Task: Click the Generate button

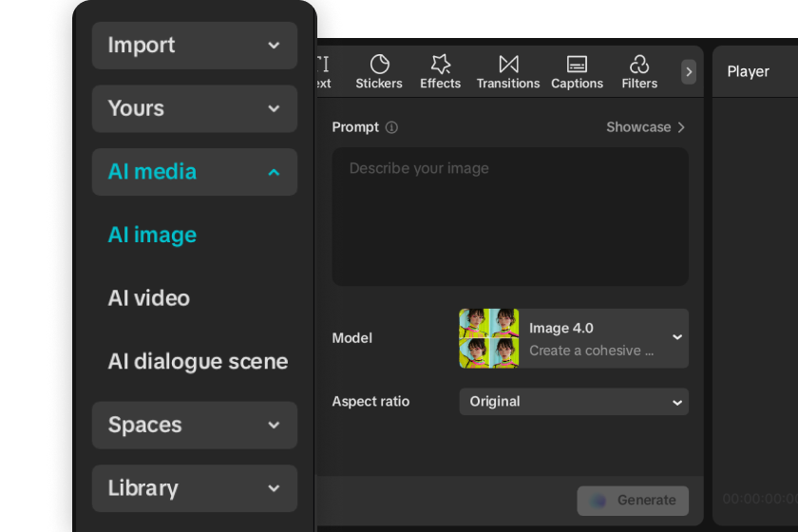Action: pyautogui.click(x=633, y=501)
